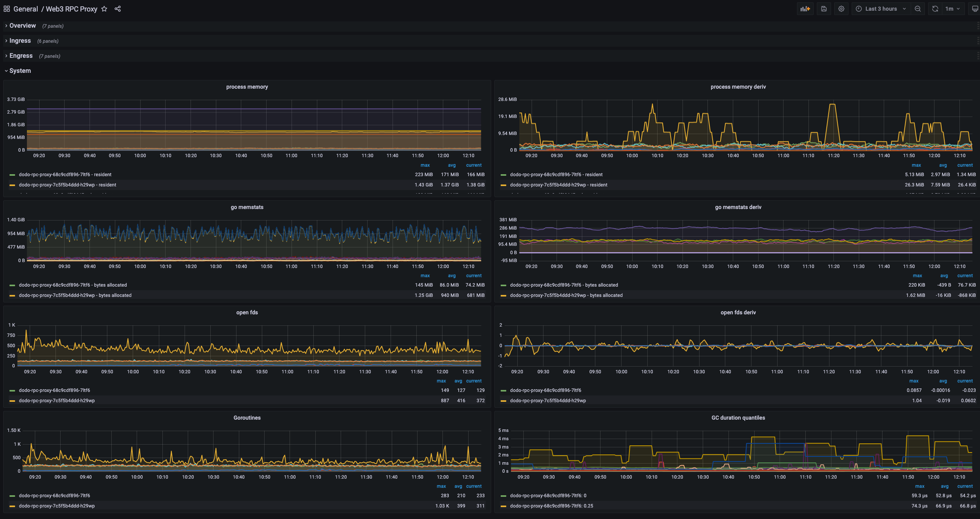980x519 pixels.
Task: Open the Last 3 hours time picker
Action: (881, 9)
